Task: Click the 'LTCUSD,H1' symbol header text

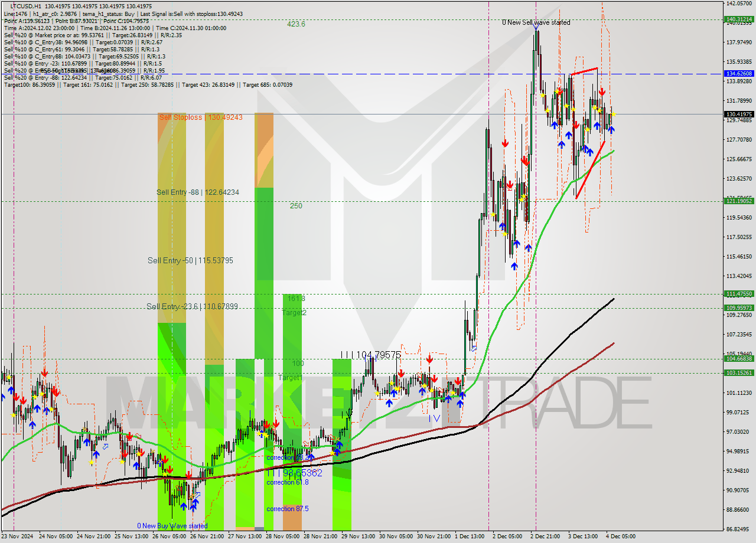Action: [x=25, y=6]
